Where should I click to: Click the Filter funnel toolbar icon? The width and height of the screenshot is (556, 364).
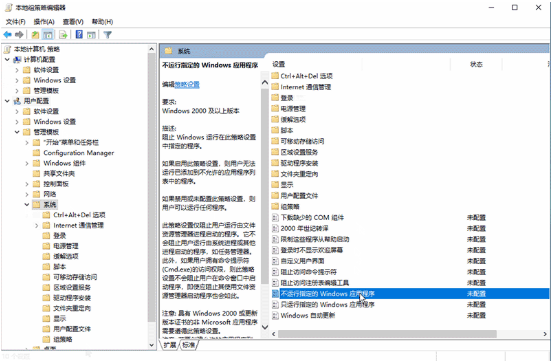[x=107, y=34]
